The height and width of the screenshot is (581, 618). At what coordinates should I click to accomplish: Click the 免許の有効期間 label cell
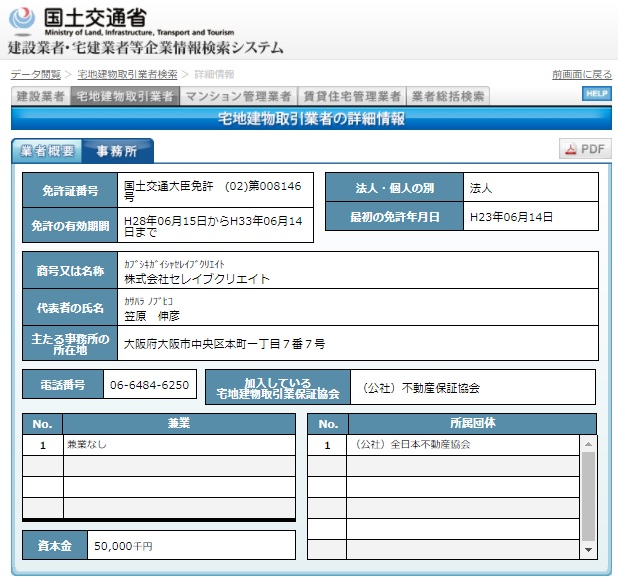70,225
